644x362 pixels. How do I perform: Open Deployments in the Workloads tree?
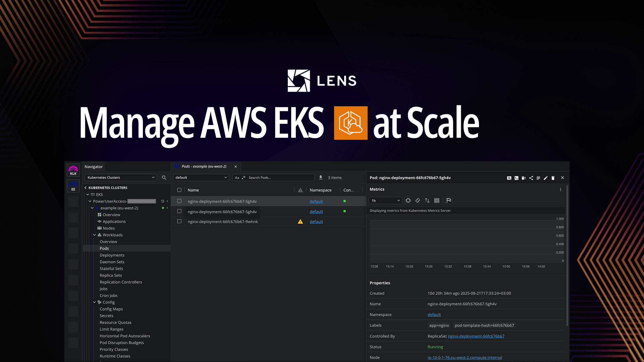point(112,255)
